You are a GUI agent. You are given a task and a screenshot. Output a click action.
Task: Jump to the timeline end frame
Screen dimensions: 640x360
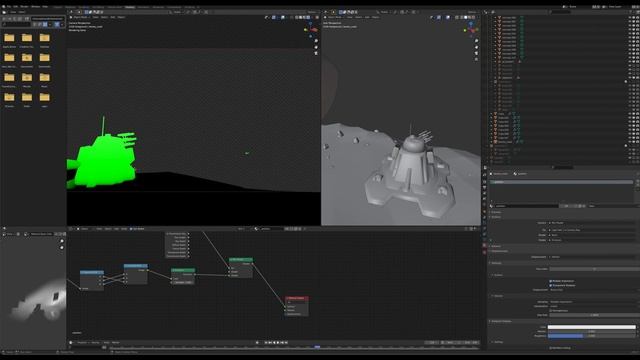287,343
